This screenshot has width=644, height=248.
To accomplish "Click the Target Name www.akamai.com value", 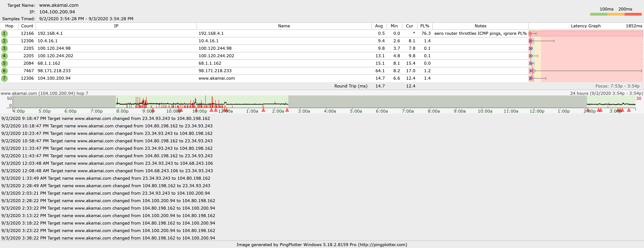I will click(59, 5).
